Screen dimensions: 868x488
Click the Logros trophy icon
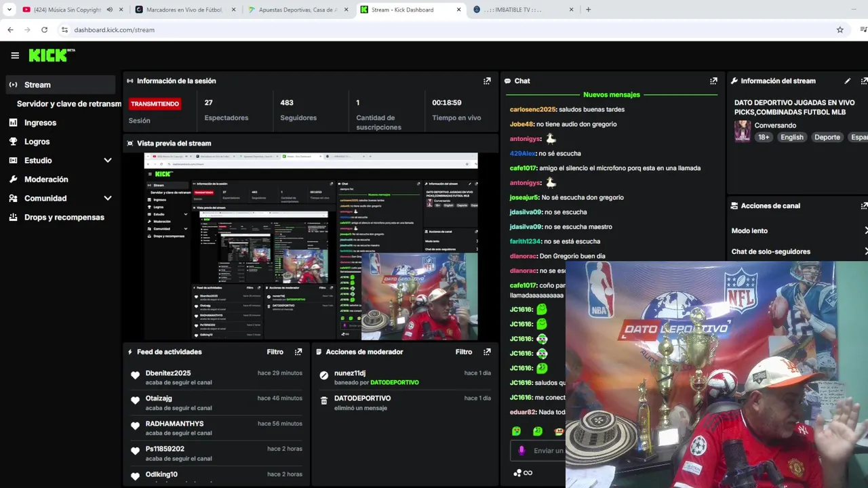pyautogui.click(x=13, y=142)
